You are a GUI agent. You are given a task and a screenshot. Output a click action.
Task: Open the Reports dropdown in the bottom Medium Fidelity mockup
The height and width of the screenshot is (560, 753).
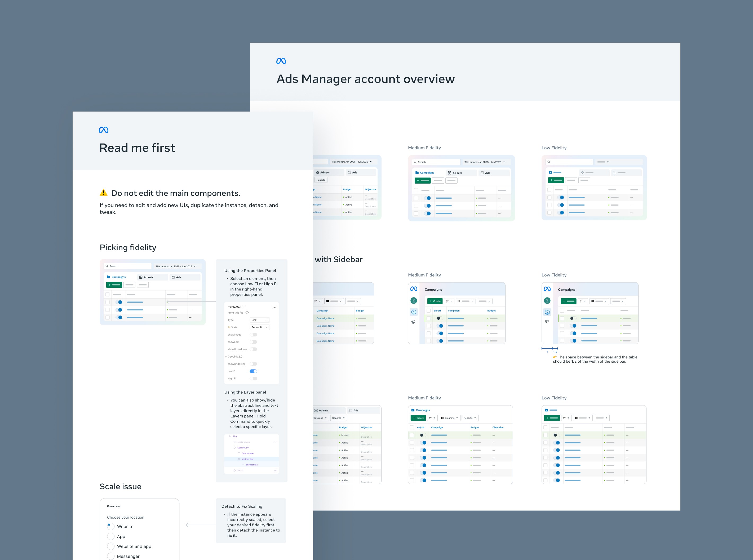point(470,418)
